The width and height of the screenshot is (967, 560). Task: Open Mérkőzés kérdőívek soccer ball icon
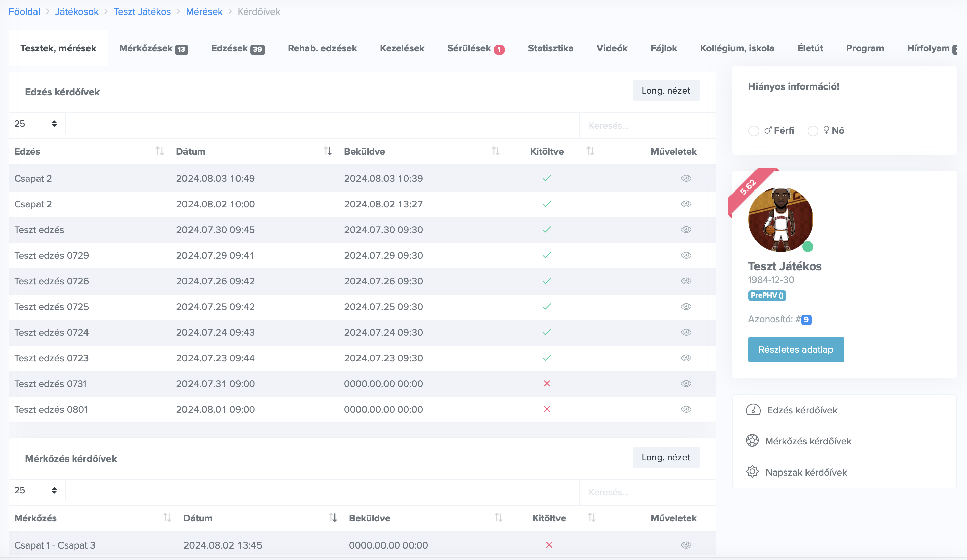[x=752, y=441]
